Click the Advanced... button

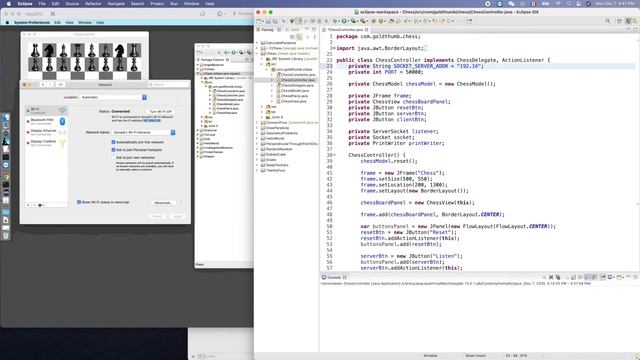[x=163, y=203]
